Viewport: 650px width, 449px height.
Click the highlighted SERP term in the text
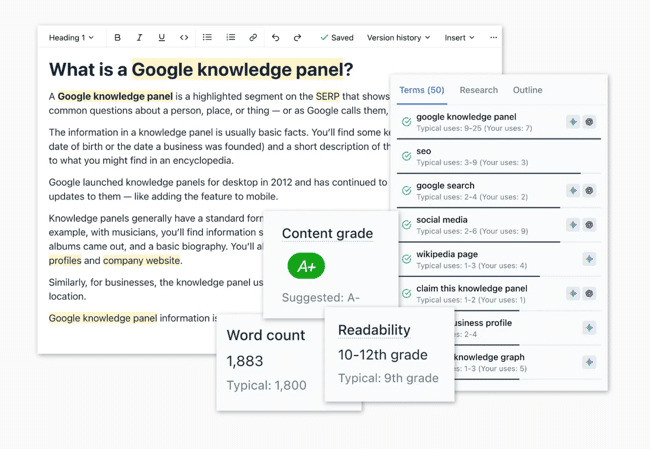327,96
